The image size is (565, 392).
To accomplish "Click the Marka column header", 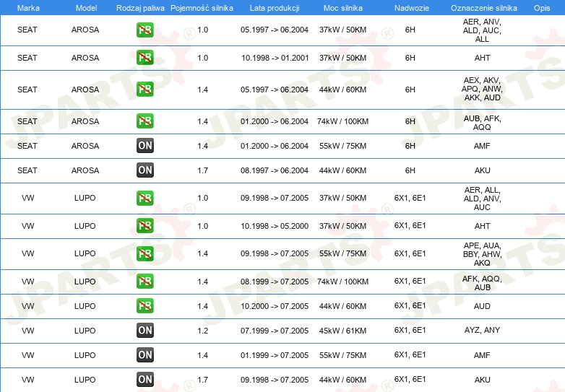I will tap(28, 8).
